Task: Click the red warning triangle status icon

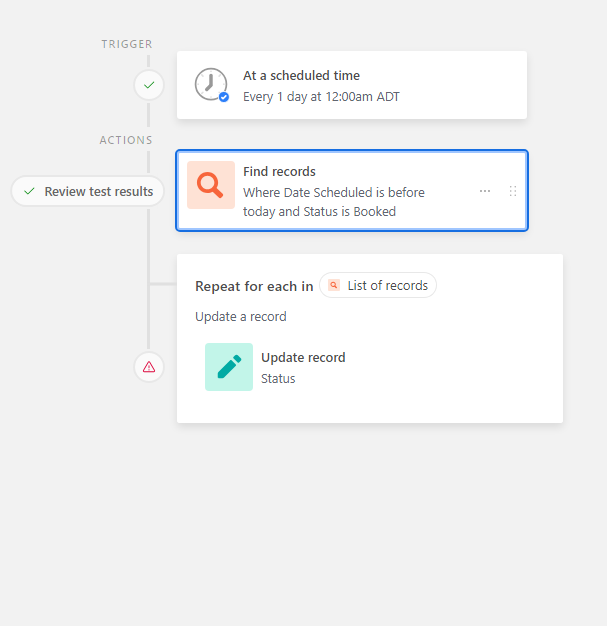Action: point(149,367)
